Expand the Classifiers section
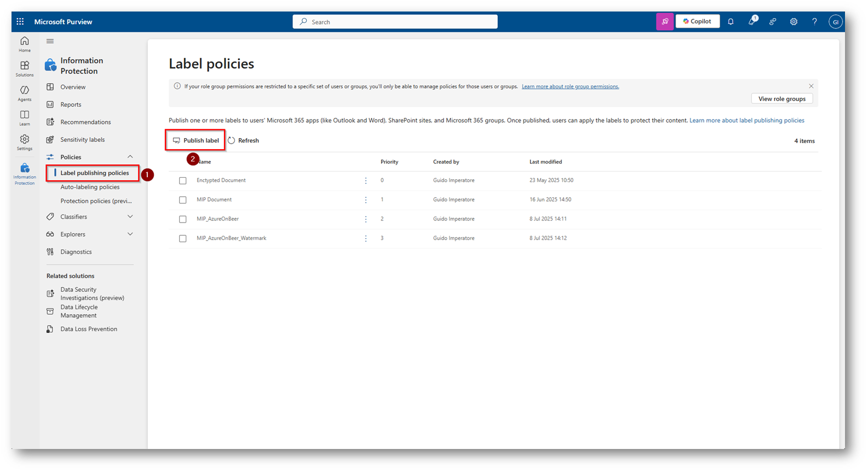 point(130,217)
